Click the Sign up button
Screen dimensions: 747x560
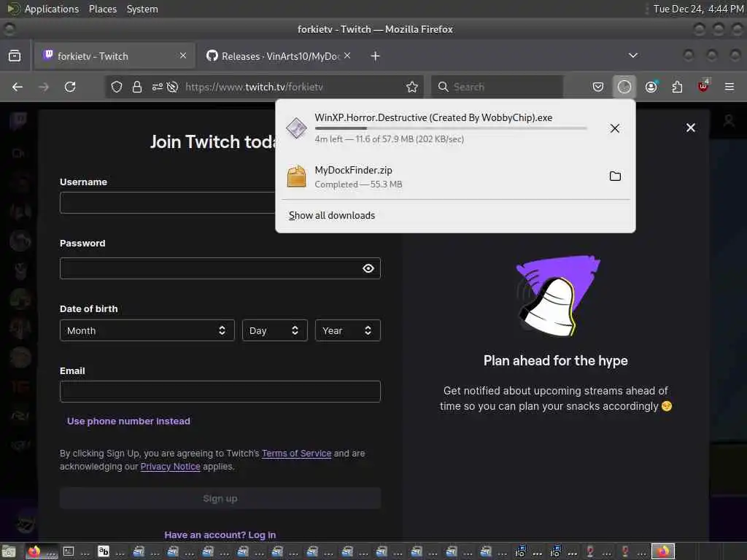(220, 499)
